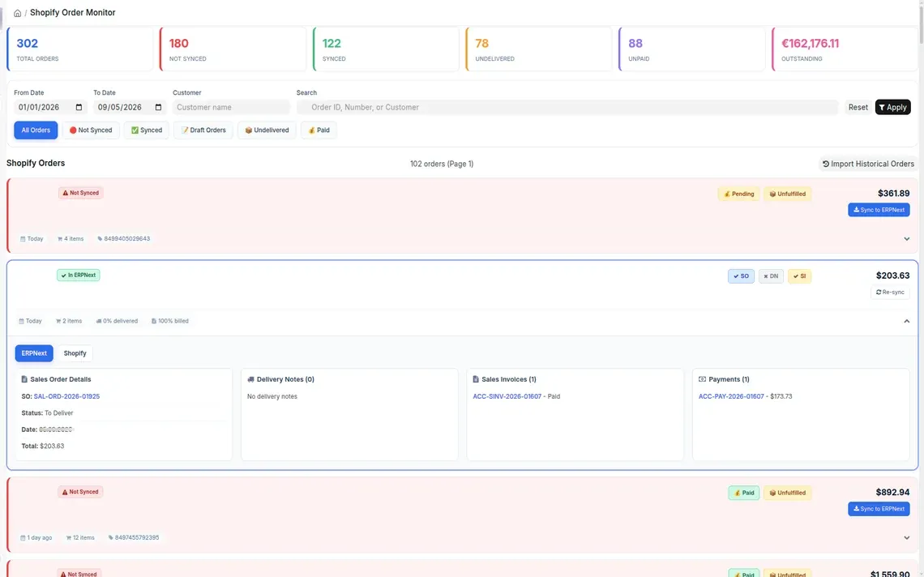Click Not Synced badge on $892.94 order
924x577 pixels.
[81, 492]
